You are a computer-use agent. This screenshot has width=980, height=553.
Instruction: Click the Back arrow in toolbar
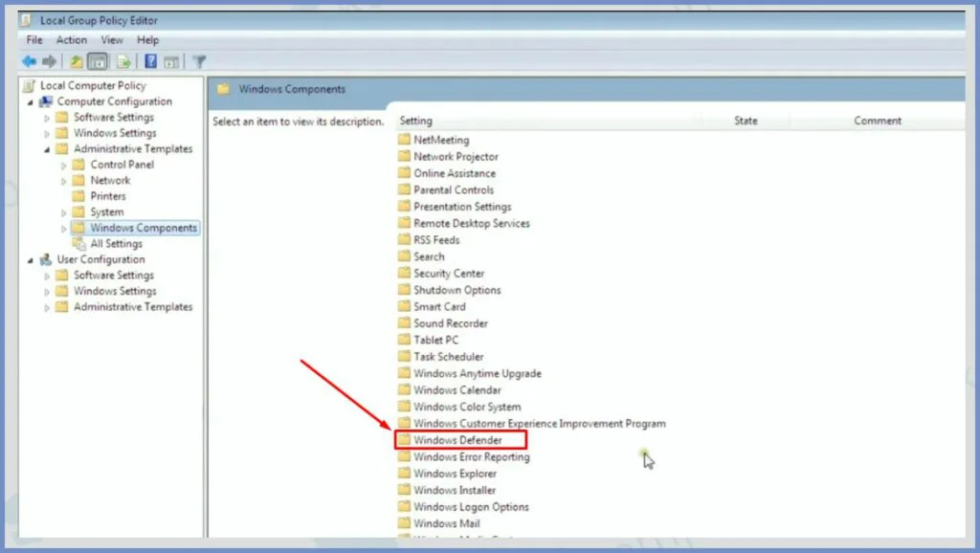(x=29, y=62)
